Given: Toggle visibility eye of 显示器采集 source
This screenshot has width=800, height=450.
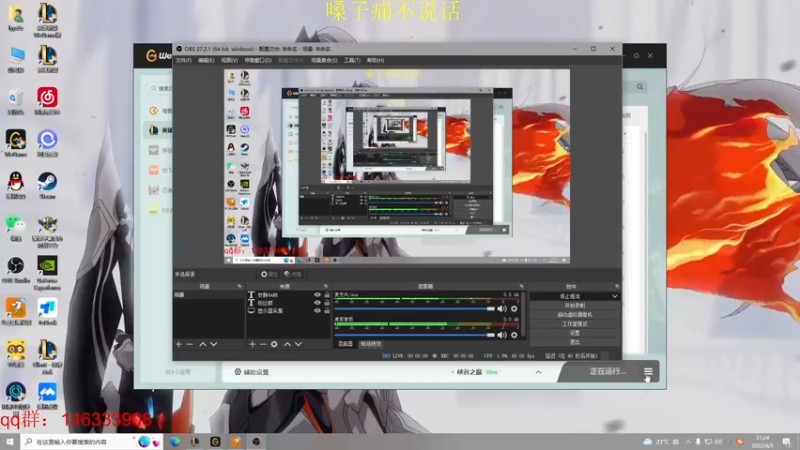Looking at the screenshot, I should pos(317,310).
